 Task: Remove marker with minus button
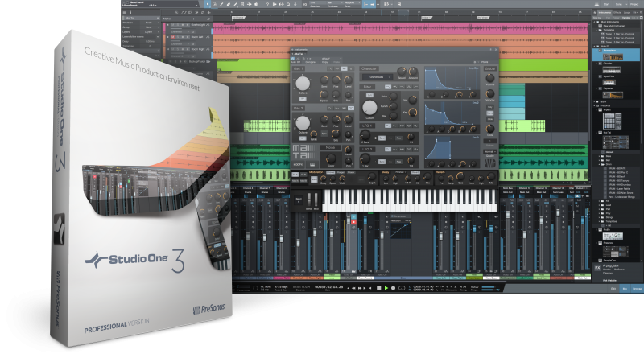199,19
